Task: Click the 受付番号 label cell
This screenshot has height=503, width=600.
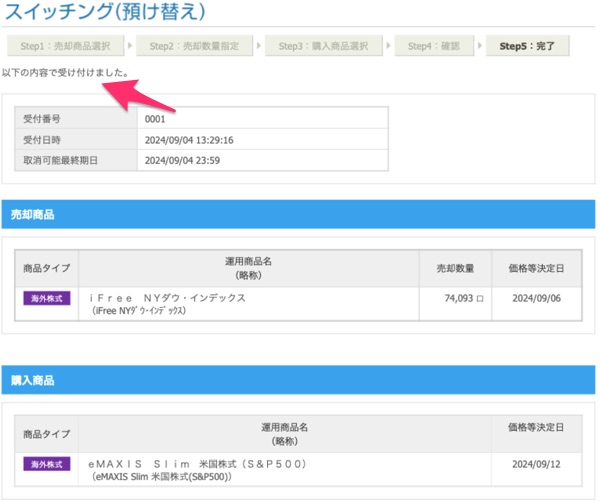Action: click(76, 119)
